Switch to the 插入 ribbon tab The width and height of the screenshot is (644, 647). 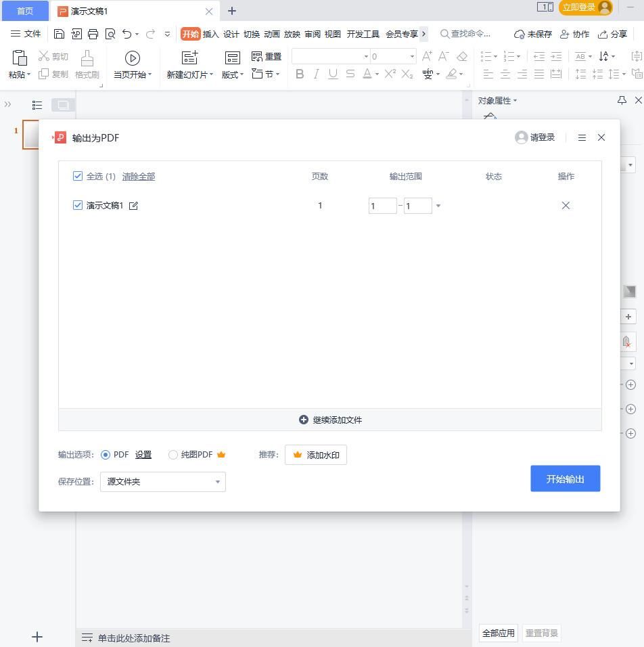coord(210,34)
